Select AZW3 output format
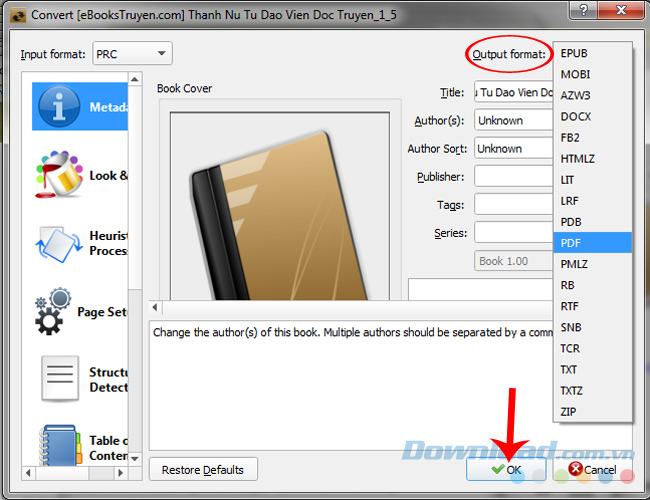 coord(592,95)
